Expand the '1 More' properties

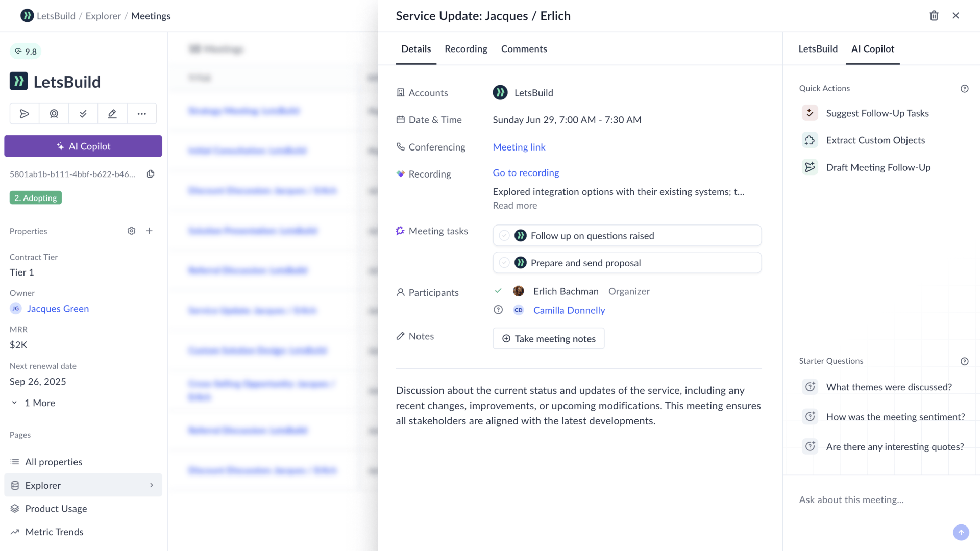[33, 403]
